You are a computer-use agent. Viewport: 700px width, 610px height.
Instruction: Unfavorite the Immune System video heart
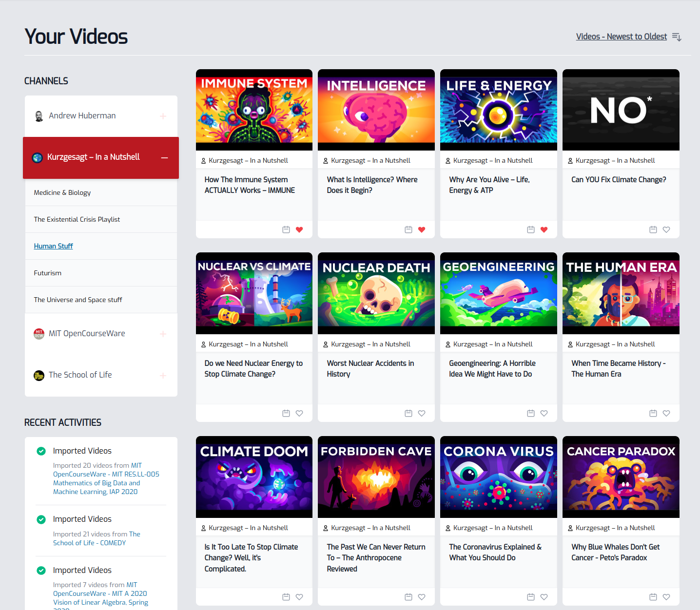pyautogui.click(x=299, y=229)
